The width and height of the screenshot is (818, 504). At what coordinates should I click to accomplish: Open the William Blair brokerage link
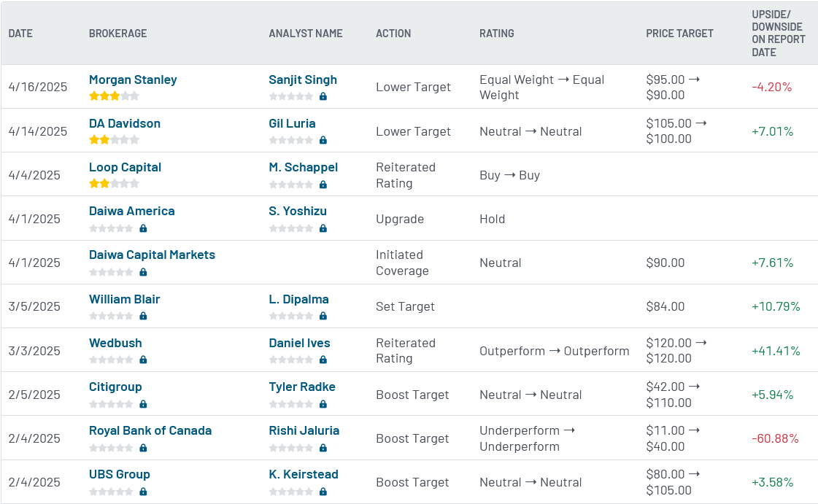(124, 299)
